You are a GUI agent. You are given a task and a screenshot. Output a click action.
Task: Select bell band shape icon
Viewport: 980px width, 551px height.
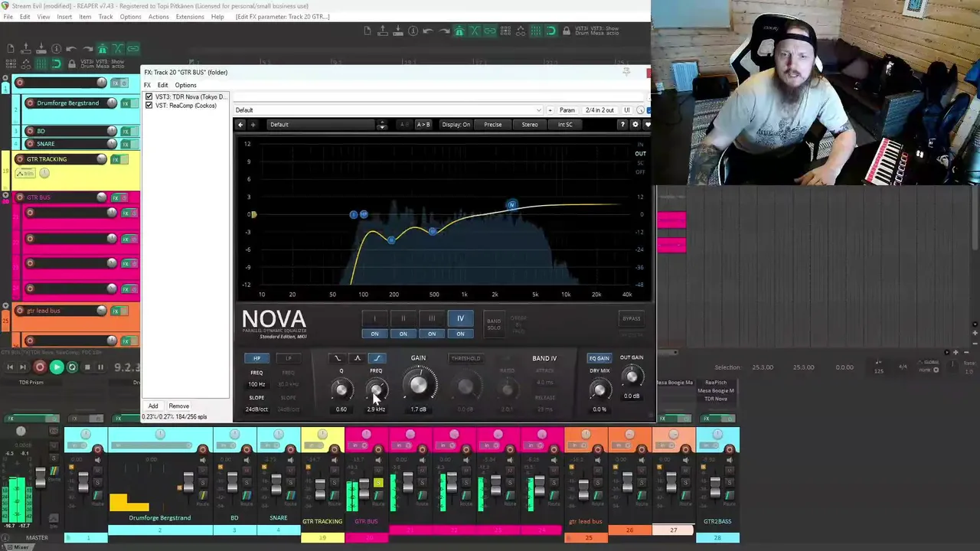[357, 358]
